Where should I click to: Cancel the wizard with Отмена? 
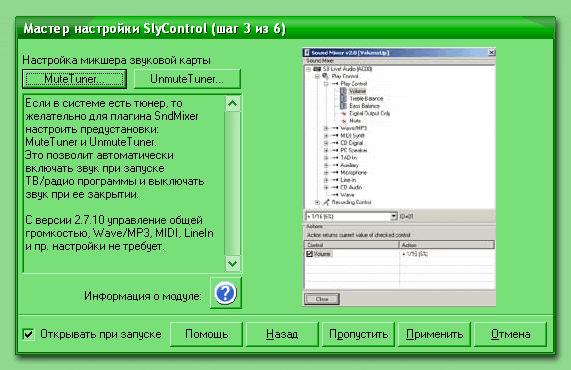[511, 334]
